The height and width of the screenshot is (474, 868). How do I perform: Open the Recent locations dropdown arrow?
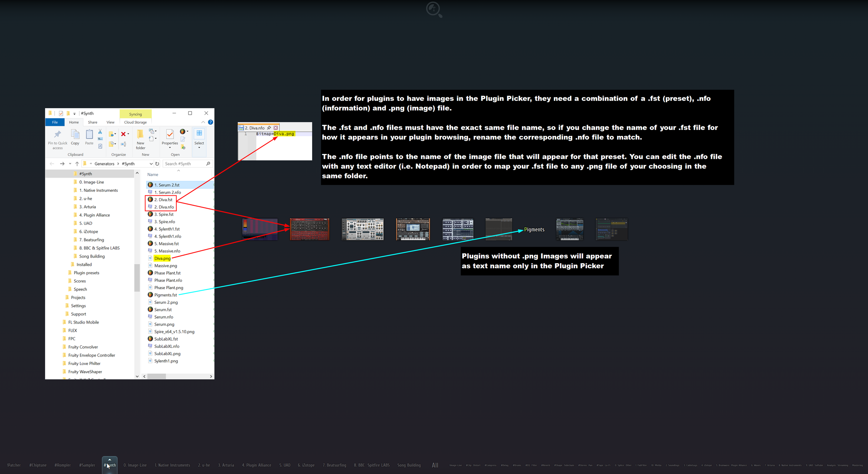pyautogui.click(x=70, y=164)
